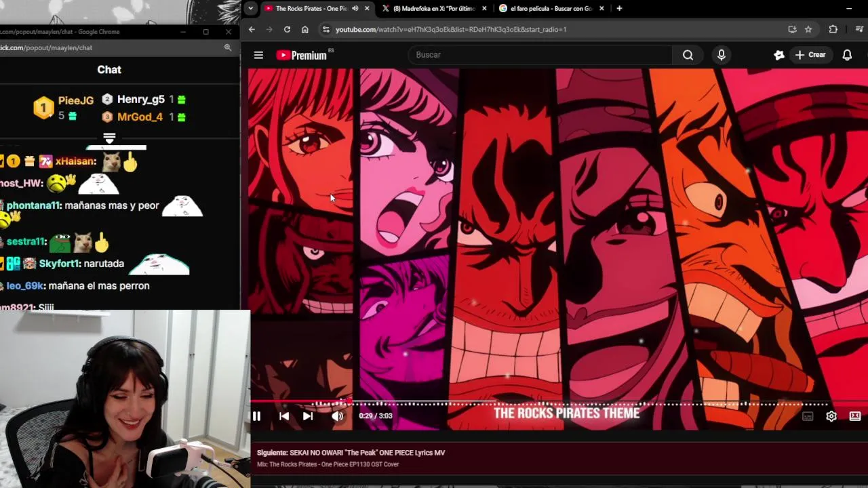Click the youtube.com address bar URL
This screenshot has width=868, height=488.
coord(451,29)
